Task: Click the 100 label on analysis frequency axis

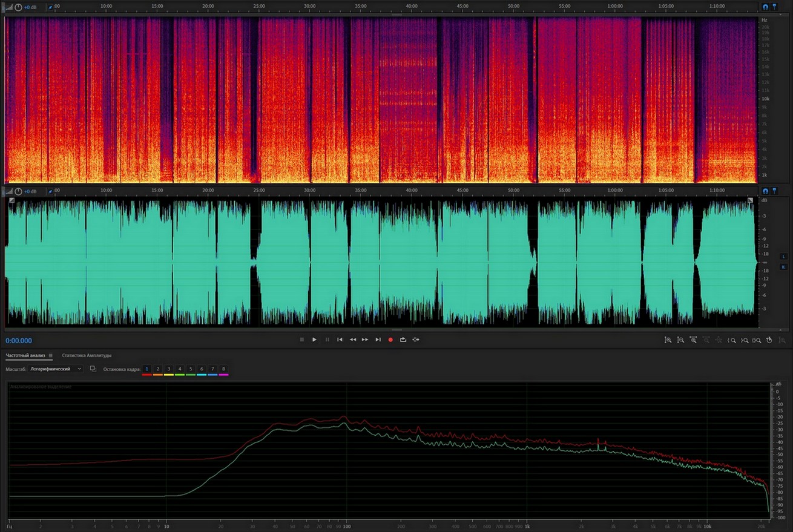Action: (346, 527)
